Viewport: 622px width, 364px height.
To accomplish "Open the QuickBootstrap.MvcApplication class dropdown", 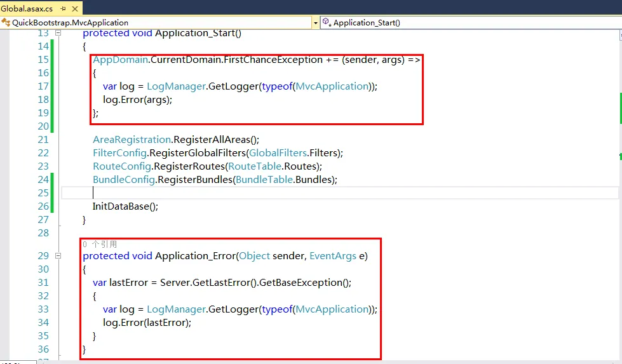I will 157,23.
